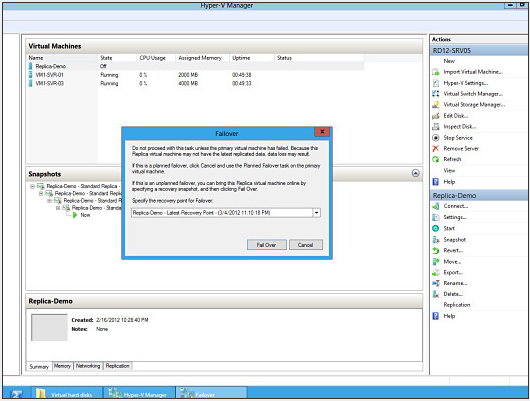Click the Inspect Disk icon
This screenshot has height=401, width=530.
point(436,127)
